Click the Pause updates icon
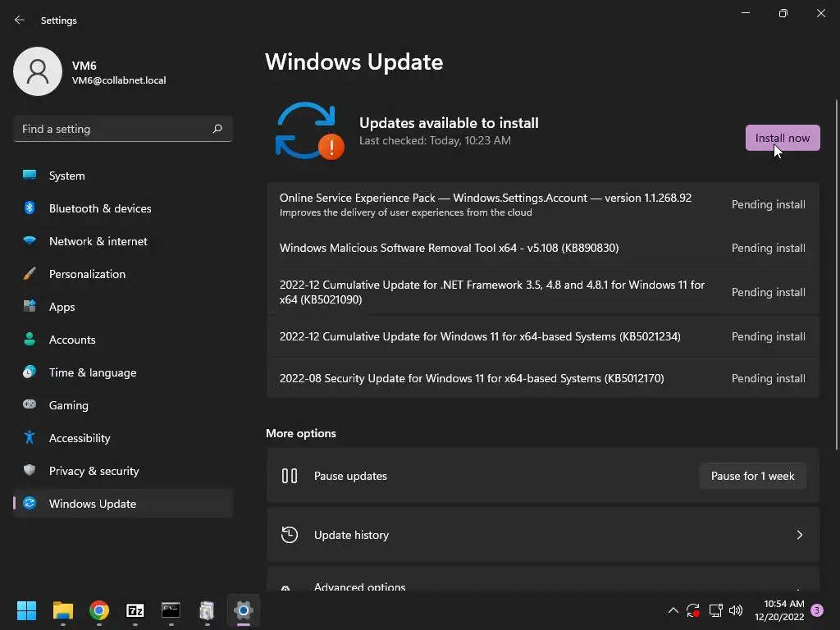The width and height of the screenshot is (840, 630). [x=290, y=476]
